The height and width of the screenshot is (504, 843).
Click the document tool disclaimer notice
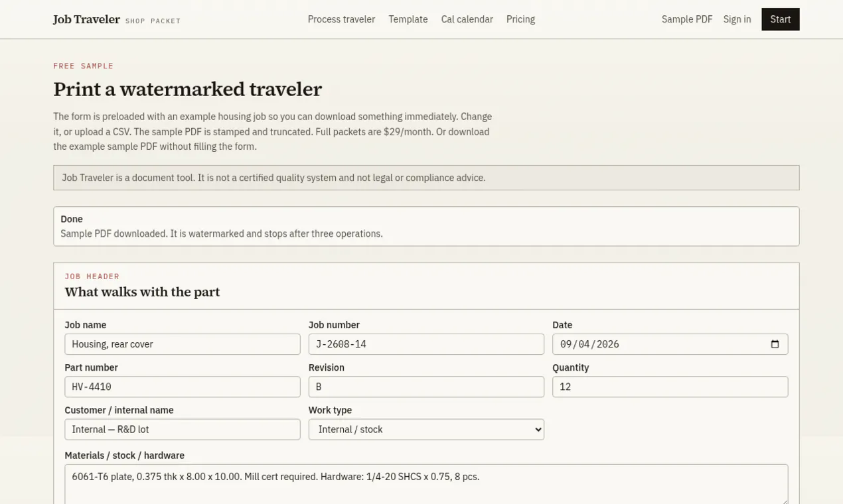click(x=426, y=178)
